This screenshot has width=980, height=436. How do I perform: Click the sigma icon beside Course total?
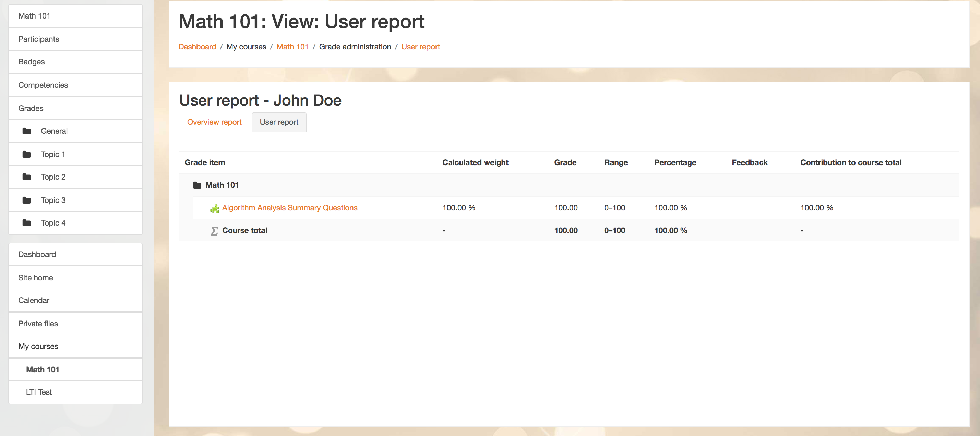214,231
